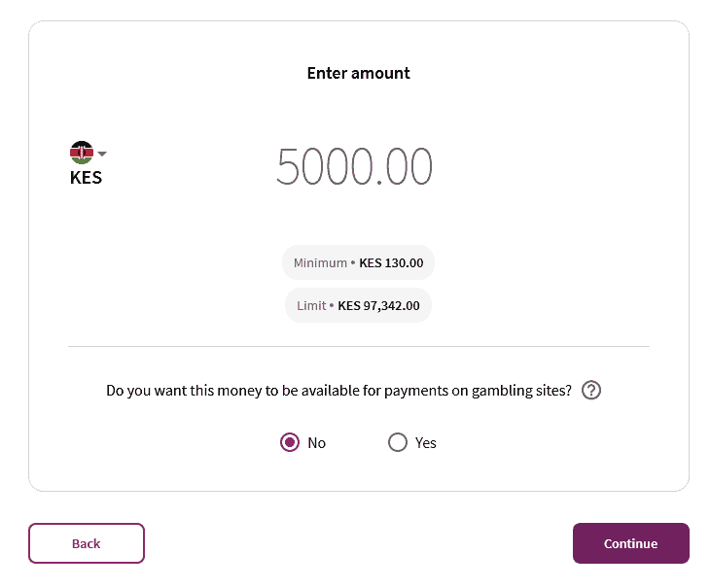Click the Minimum KES 130.00 pill
This screenshot has width=711, height=588.
click(358, 262)
